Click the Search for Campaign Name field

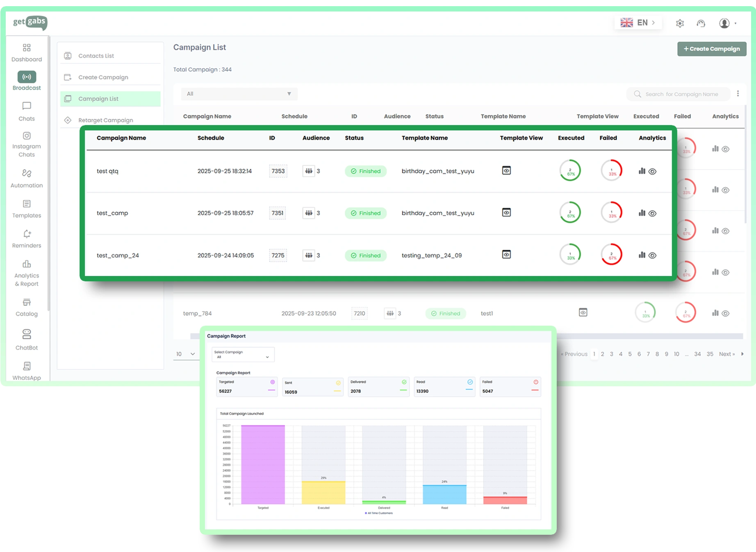tap(681, 94)
